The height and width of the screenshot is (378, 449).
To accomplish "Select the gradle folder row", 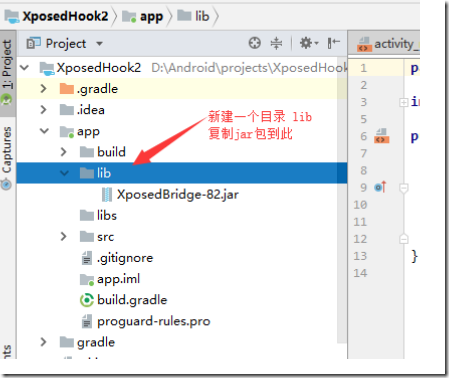I will coord(182,342).
